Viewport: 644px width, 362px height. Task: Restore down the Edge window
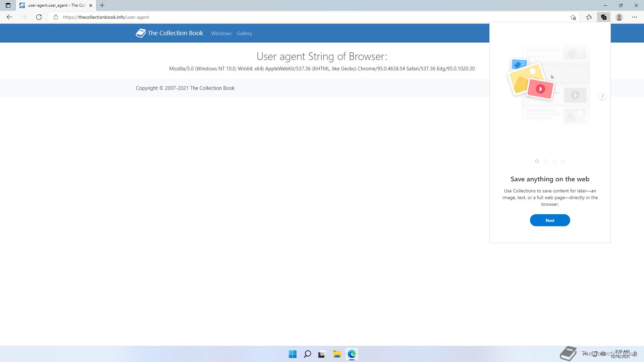621,5
